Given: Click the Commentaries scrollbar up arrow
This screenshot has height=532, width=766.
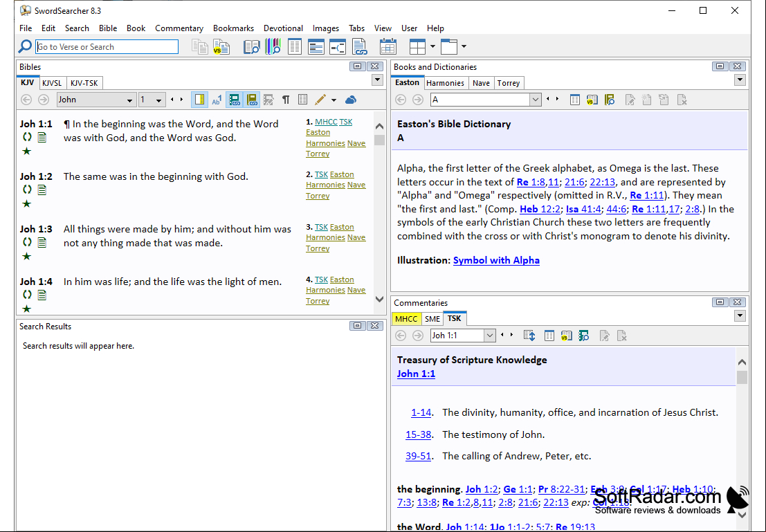Looking at the screenshot, I should click(x=742, y=362).
